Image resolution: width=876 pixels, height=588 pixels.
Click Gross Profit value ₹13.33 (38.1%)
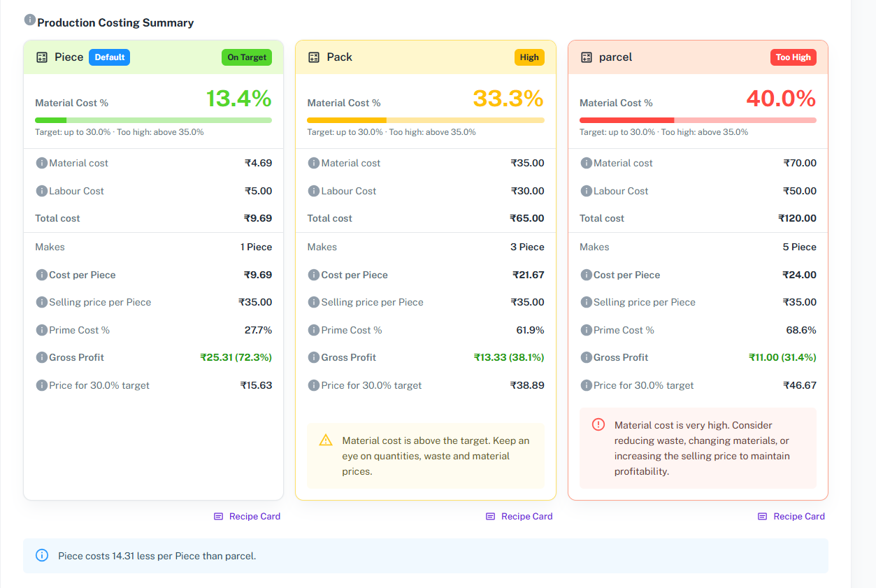509,357
